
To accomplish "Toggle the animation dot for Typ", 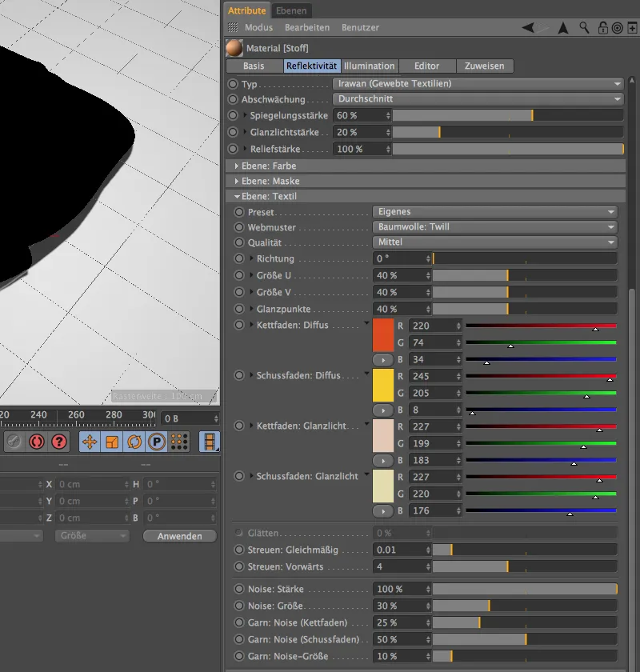I will 232,84.
